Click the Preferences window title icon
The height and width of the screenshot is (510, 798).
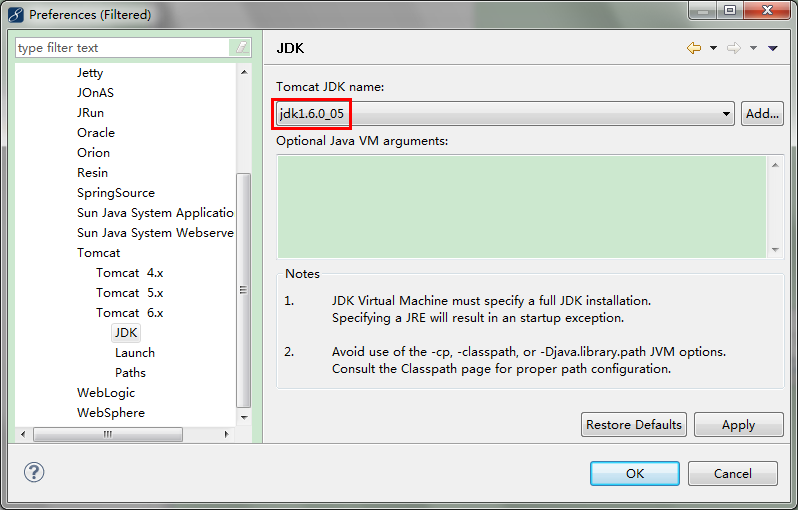16,14
